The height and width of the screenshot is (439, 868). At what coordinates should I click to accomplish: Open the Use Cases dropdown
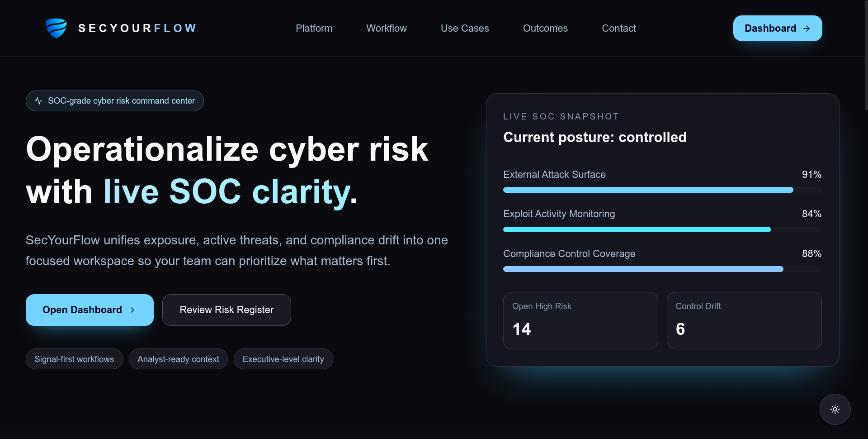click(465, 28)
